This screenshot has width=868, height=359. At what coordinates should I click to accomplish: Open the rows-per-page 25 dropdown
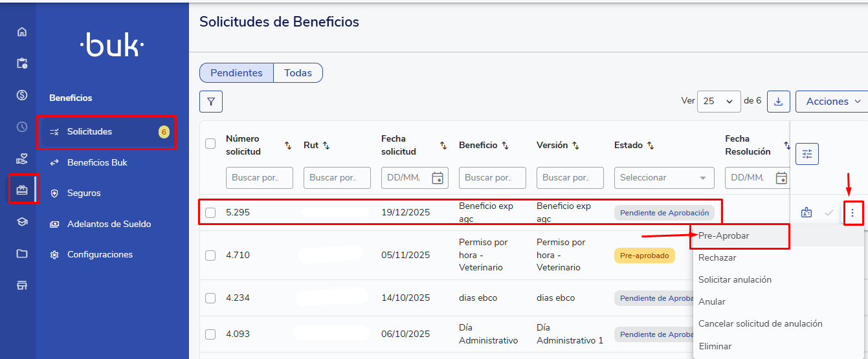[718, 102]
